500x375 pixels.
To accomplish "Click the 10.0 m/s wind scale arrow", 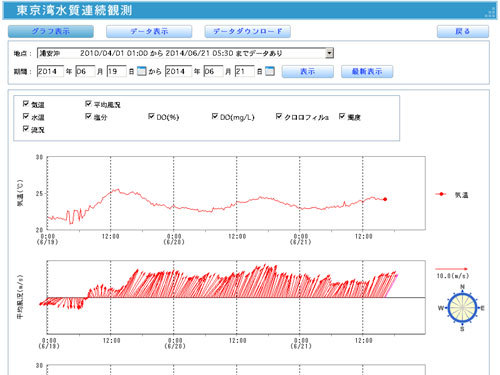I will coord(452,269).
